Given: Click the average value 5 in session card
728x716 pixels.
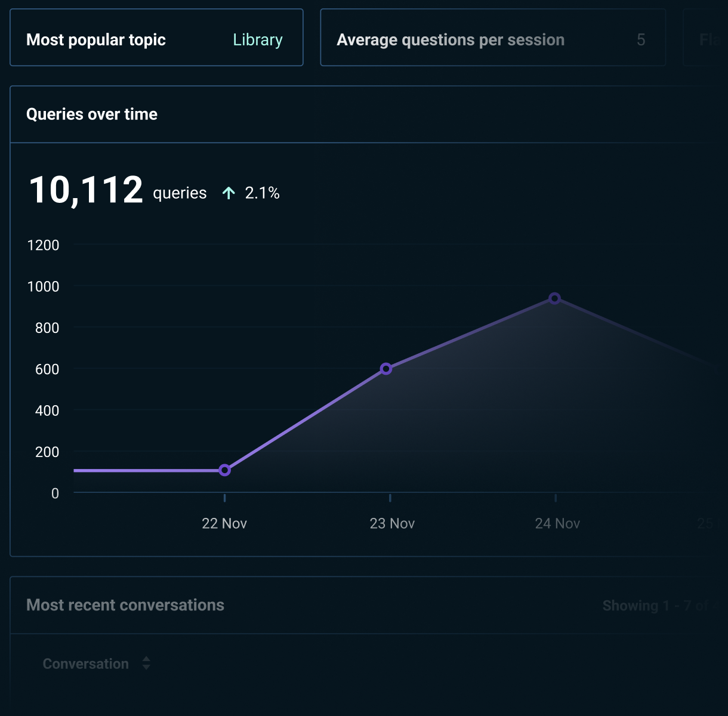Looking at the screenshot, I should coord(641,40).
